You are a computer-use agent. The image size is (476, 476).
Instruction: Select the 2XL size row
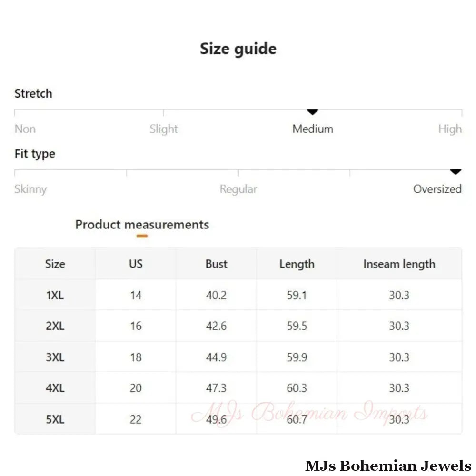(55, 326)
